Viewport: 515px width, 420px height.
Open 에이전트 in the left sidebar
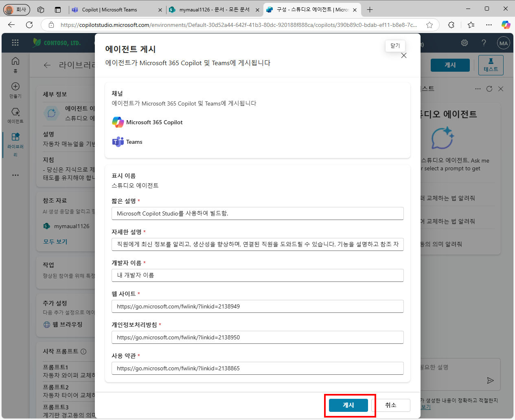tap(15, 115)
